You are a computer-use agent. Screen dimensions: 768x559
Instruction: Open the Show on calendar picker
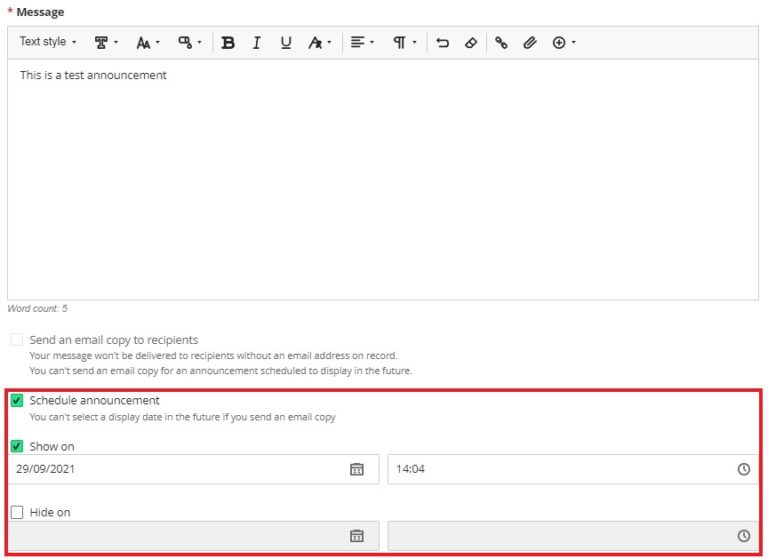coord(357,469)
